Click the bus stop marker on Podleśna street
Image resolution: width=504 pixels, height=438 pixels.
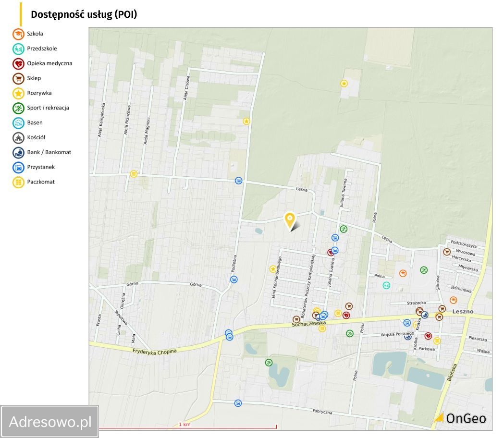[234, 279]
